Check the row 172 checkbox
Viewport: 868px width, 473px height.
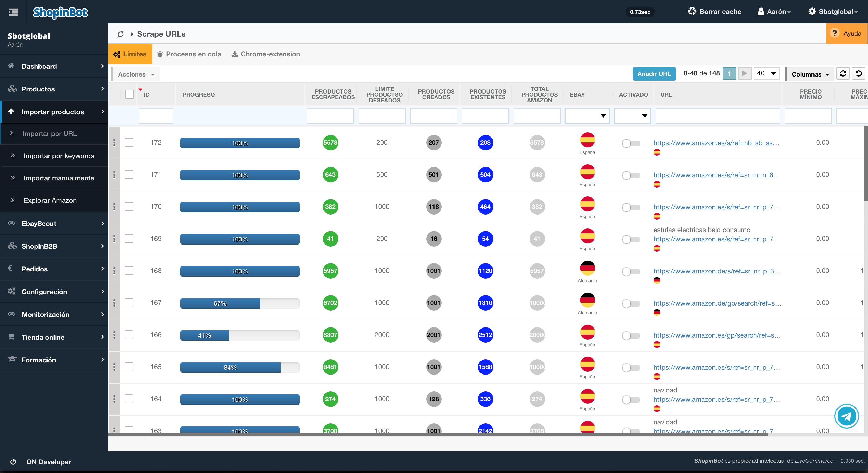[129, 142]
